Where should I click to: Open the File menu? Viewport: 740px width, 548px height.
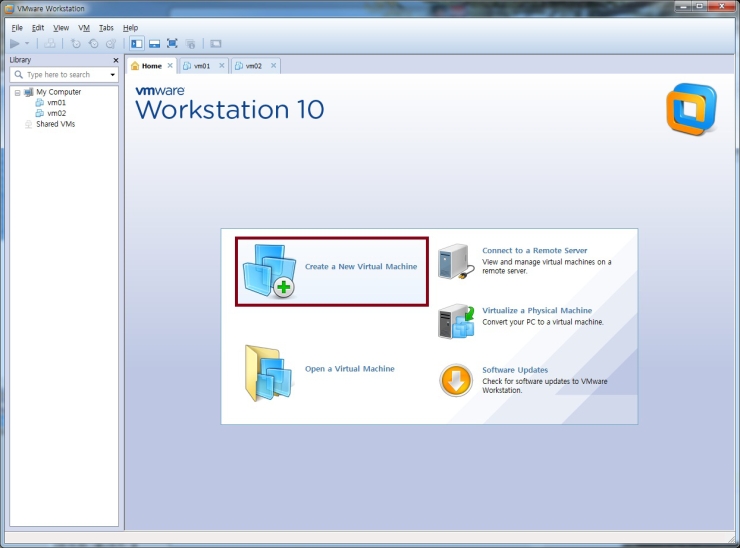point(17,28)
